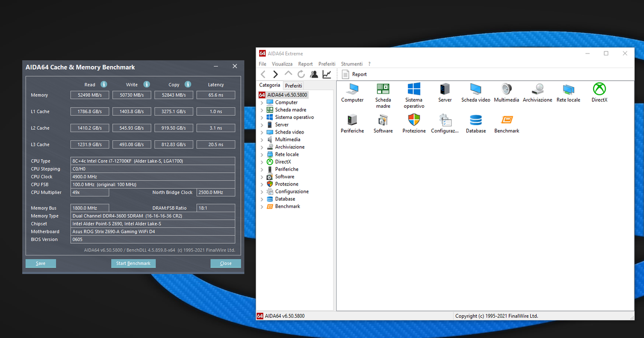Click the Start Benchmark button
644x338 pixels.
pos(133,263)
